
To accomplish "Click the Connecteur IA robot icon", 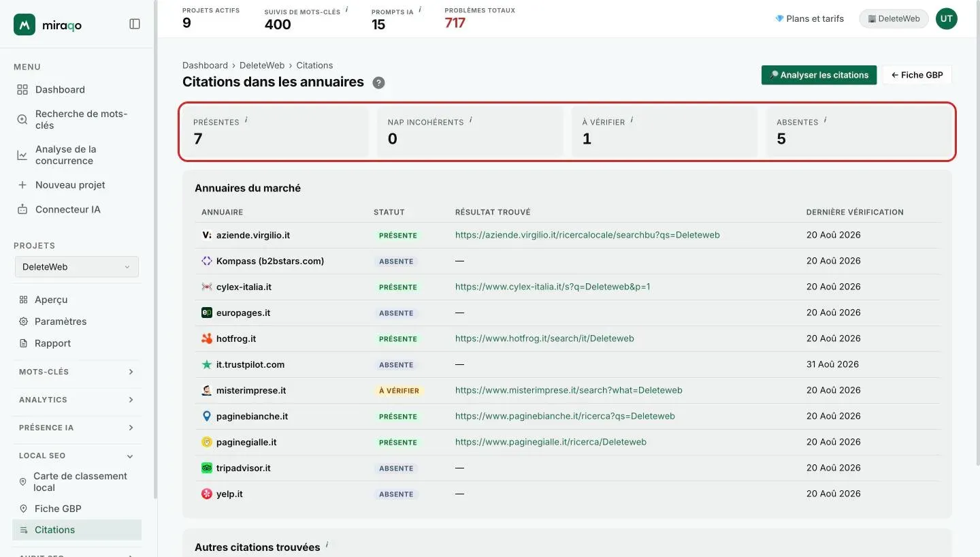I will pyautogui.click(x=22, y=210).
